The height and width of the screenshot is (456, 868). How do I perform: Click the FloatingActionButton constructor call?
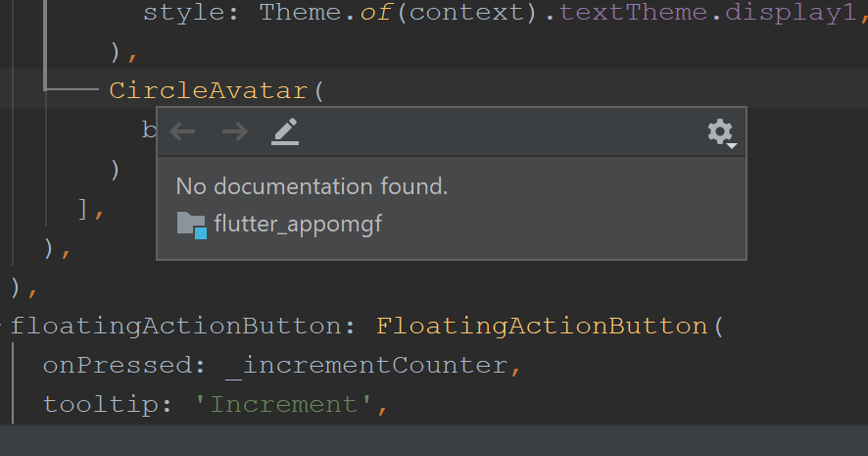pos(541,326)
